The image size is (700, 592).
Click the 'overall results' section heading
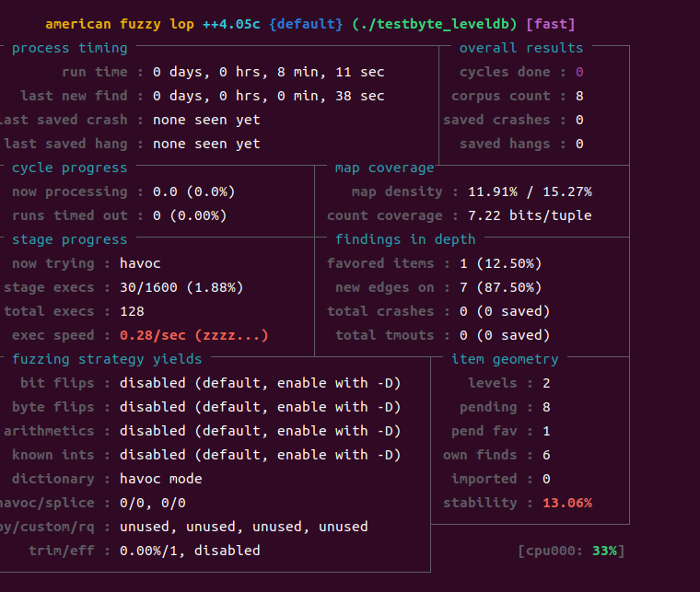coord(521,48)
